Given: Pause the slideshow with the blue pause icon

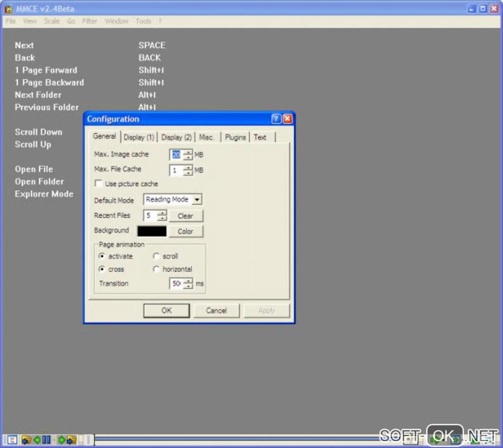Looking at the screenshot, I should (x=46, y=439).
